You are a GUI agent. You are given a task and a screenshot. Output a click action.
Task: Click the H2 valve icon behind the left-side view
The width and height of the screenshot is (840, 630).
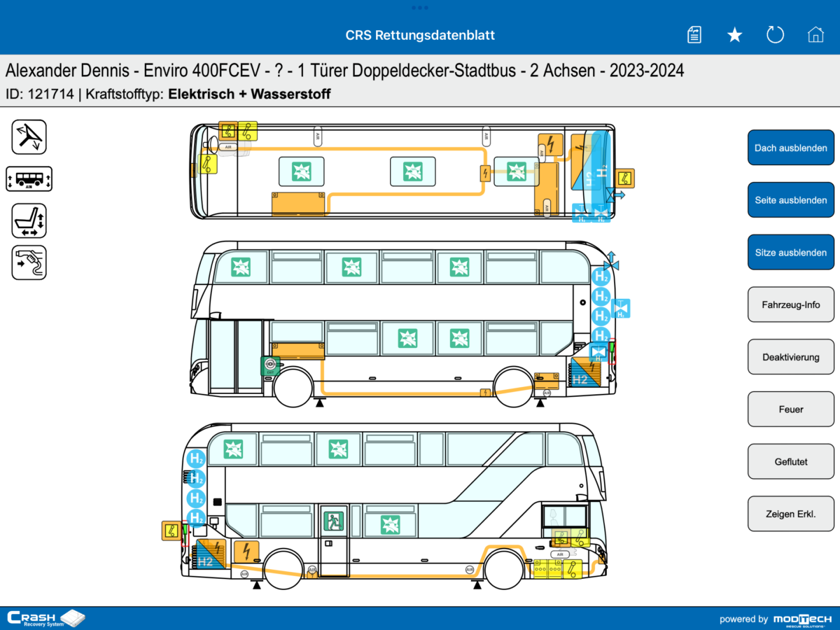click(621, 308)
